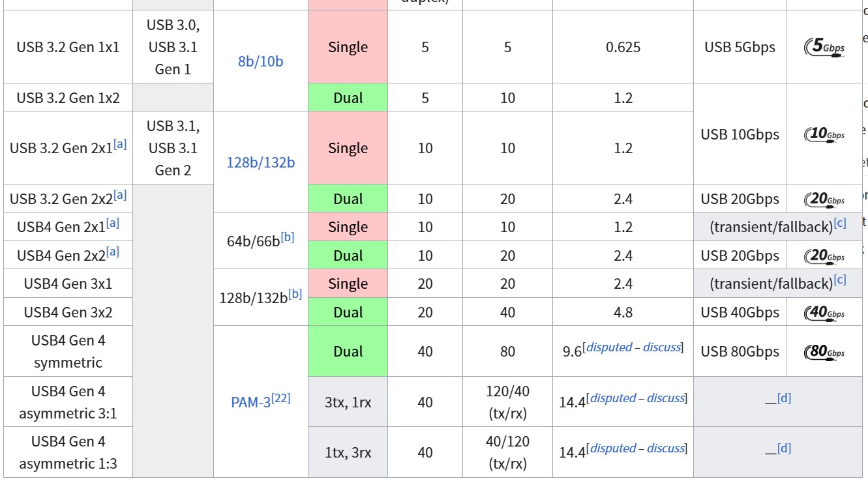Click the pink 'Single' cell in USB 3.2 Gen 1x1 row
This screenshot has width=868, height=483.
click(348, 47)
